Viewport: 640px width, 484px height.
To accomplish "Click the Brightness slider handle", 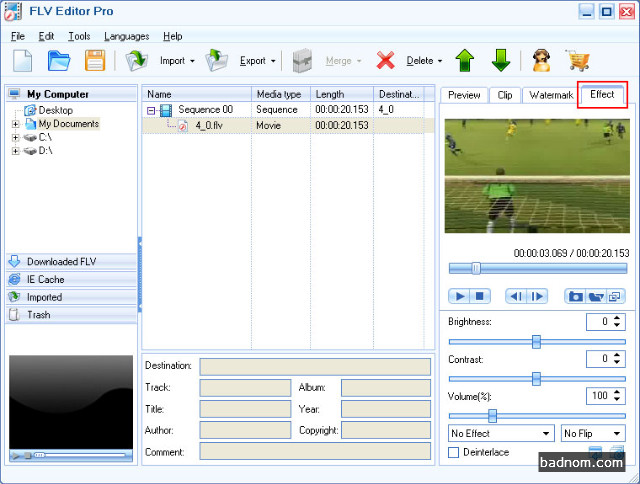I will (x=536, y=342).
